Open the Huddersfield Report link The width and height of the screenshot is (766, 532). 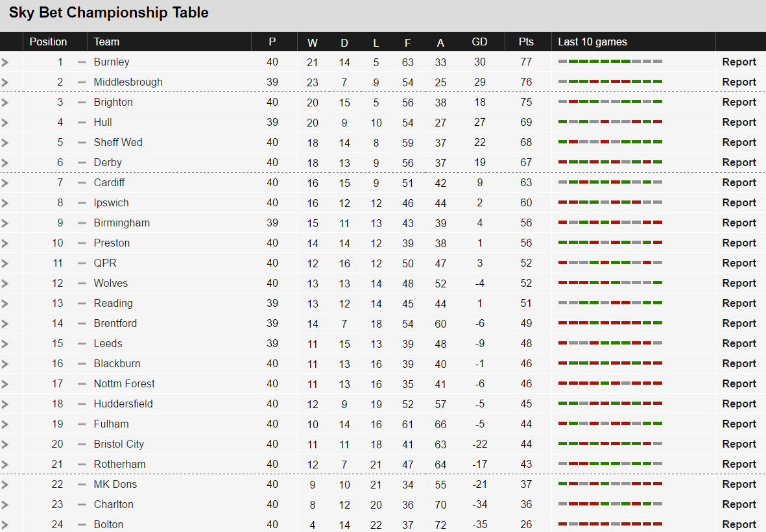pos(739,404)
